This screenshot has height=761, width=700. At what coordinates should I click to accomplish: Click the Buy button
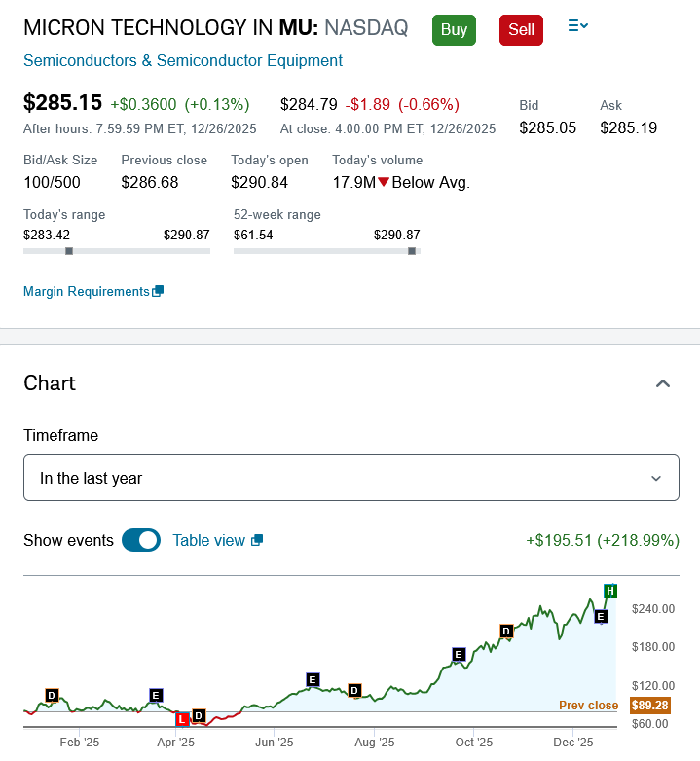tap(454, 30)
